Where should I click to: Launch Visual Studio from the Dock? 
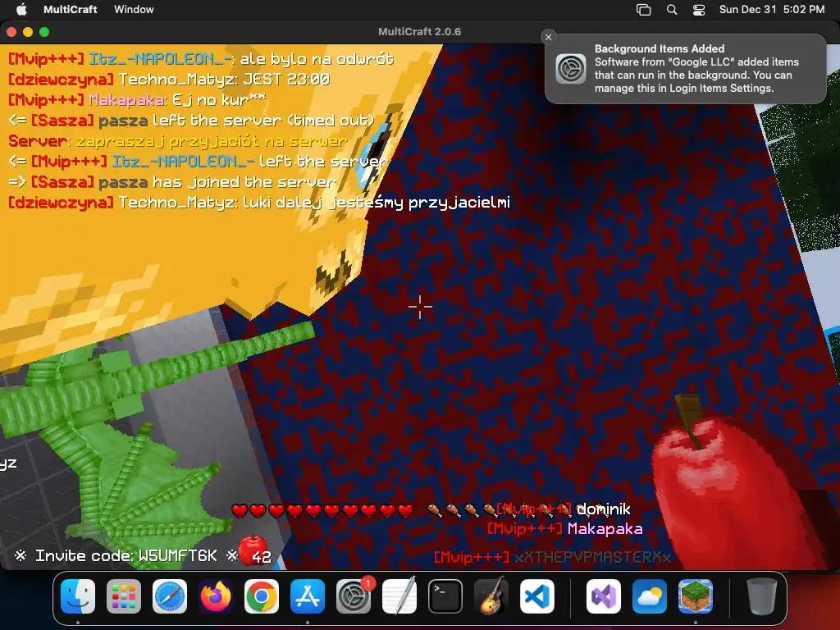[x=604, y=596]
